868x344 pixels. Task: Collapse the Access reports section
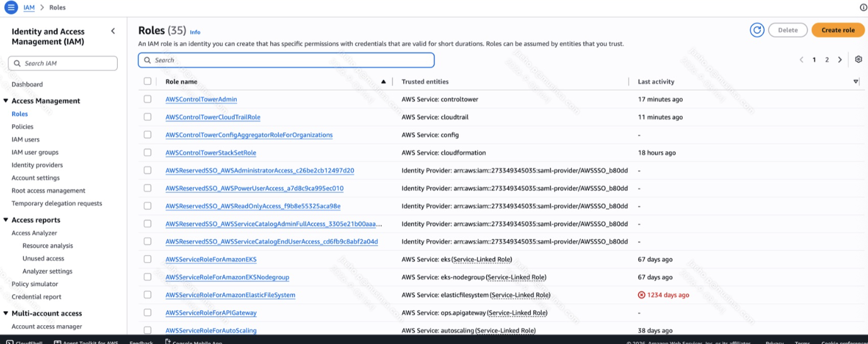click(x=6, y=220)
